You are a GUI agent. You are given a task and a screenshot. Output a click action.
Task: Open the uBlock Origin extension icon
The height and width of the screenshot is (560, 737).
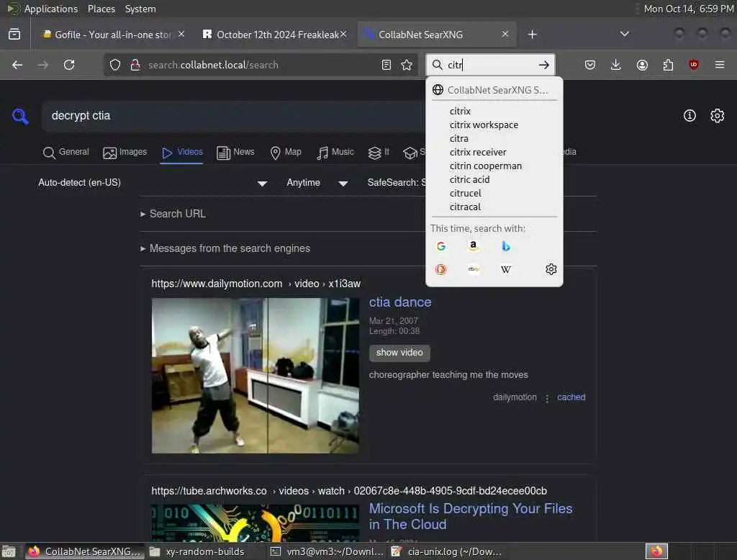tap(694, 64)
